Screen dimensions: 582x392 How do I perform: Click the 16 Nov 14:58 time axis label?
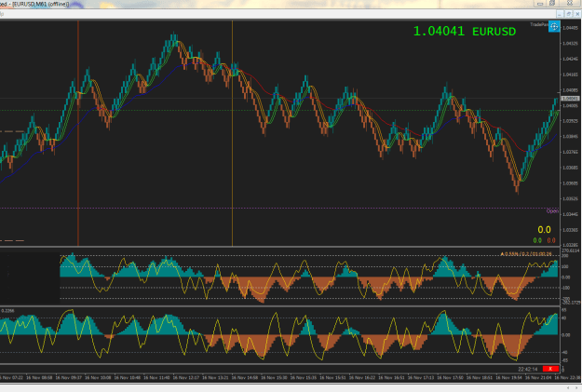(245, 377)
